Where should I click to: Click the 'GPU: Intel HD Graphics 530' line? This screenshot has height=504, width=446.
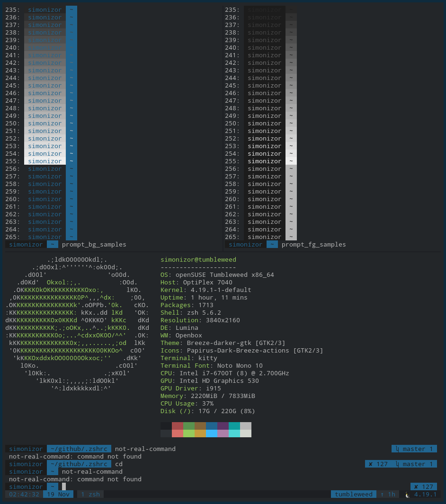(210, 381)
